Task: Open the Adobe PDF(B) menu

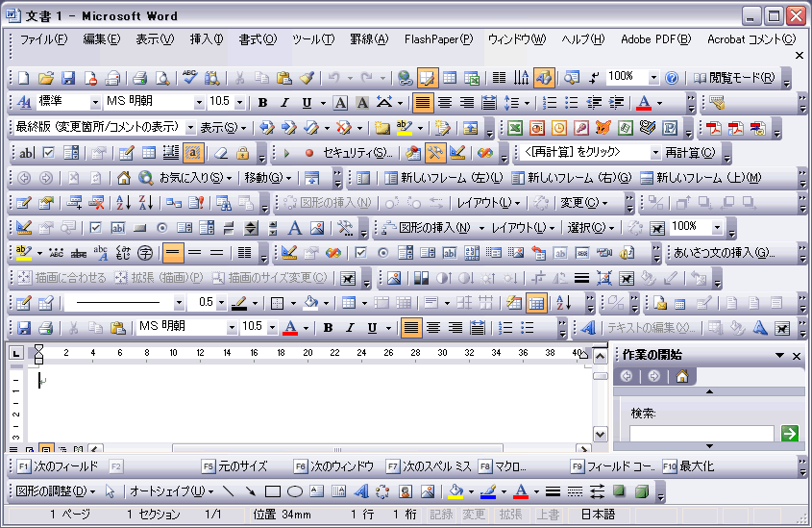Action: click(655, 39)
